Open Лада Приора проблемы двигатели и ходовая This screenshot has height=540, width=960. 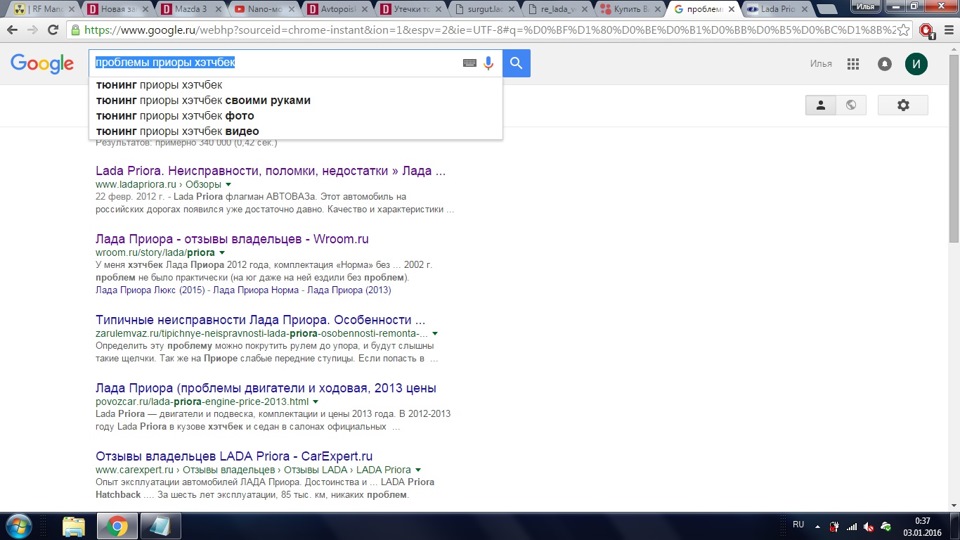coord(266,388)
